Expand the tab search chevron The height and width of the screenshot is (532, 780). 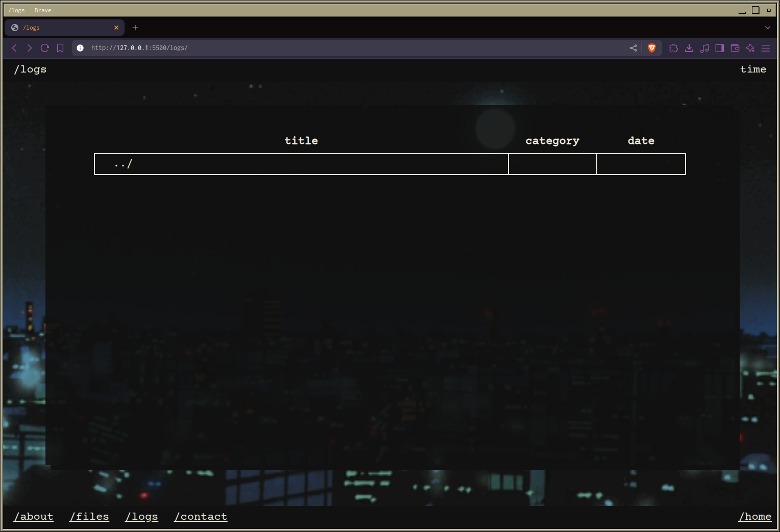(x=767, y=28)
